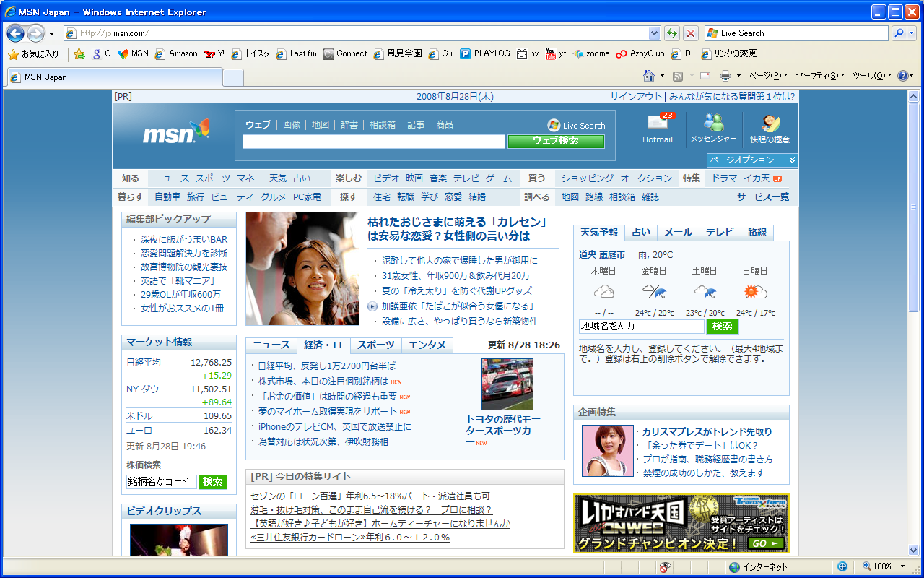This screenshot has width=924, height=578.
Task: Select the 路線 tab in weather box
Action: point(757,233)
